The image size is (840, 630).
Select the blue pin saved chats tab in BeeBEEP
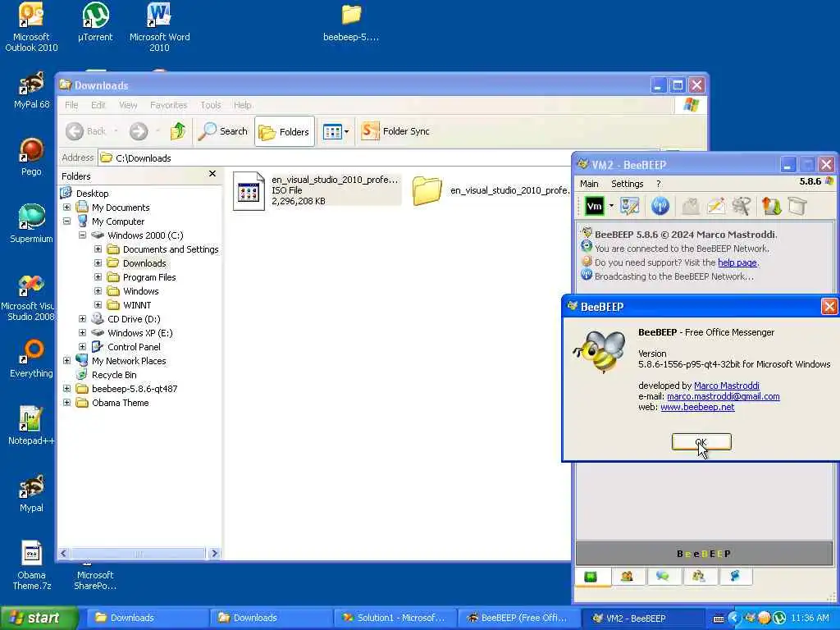click(734, 577)
